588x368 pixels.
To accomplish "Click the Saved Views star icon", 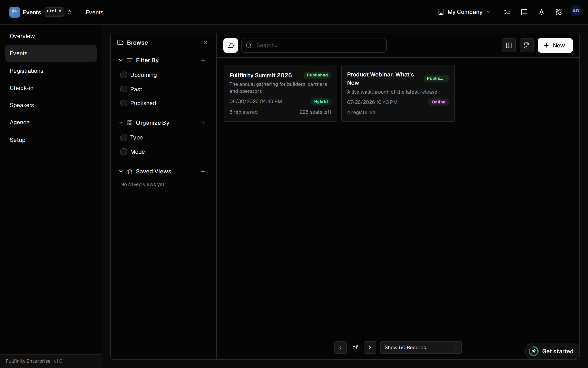I will 130,171.
